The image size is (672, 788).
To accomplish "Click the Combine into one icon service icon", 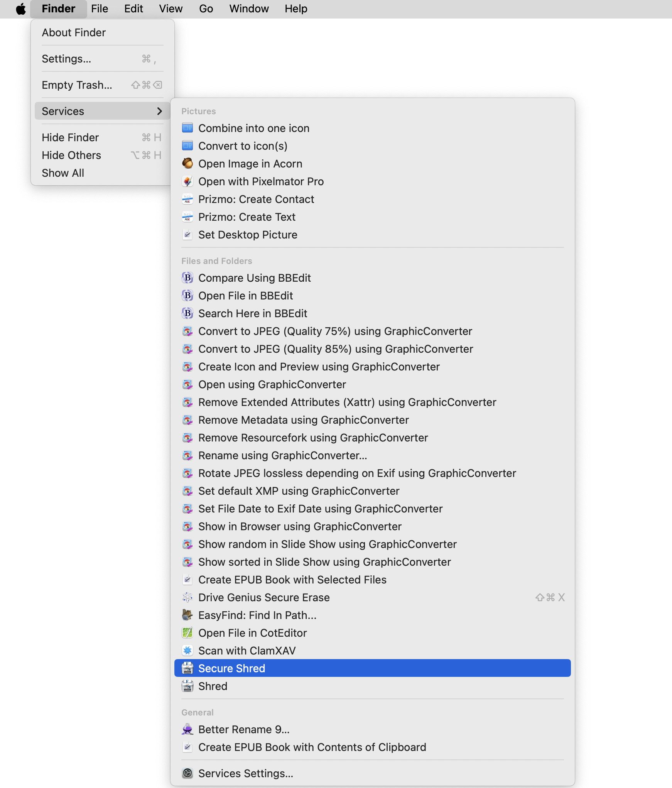I will pyautogui.click(x=187, y=128).
